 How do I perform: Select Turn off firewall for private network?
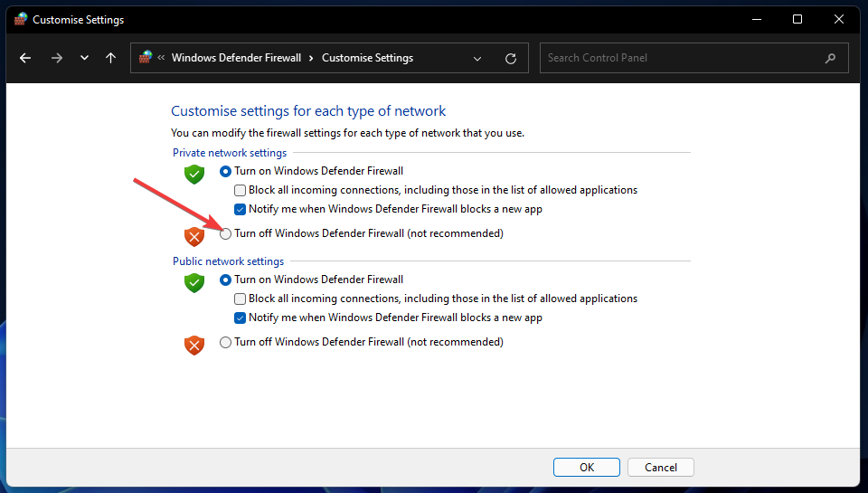pyautogui.click(x=226, y=233)
